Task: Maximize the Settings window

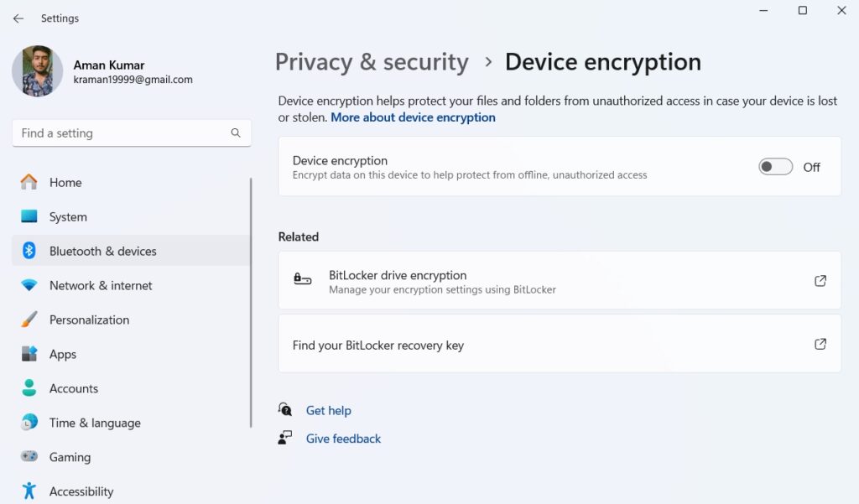Action: tap(803, 10)
